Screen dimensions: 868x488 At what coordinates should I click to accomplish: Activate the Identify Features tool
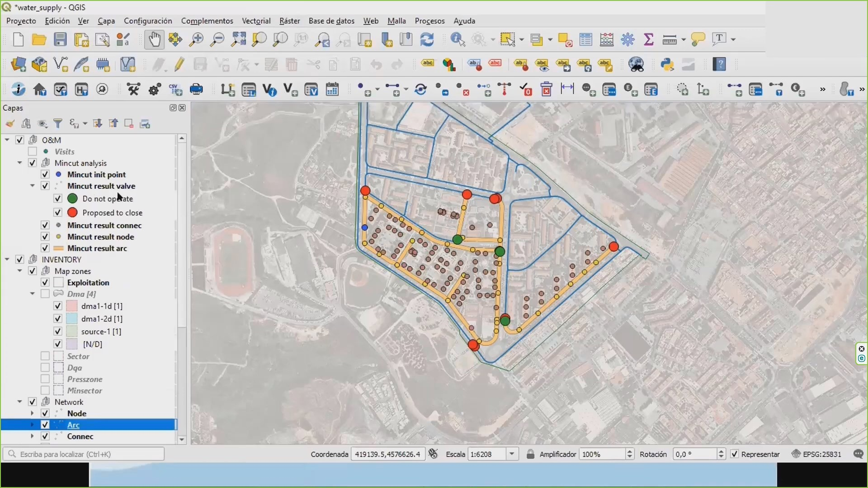point(458,40)
